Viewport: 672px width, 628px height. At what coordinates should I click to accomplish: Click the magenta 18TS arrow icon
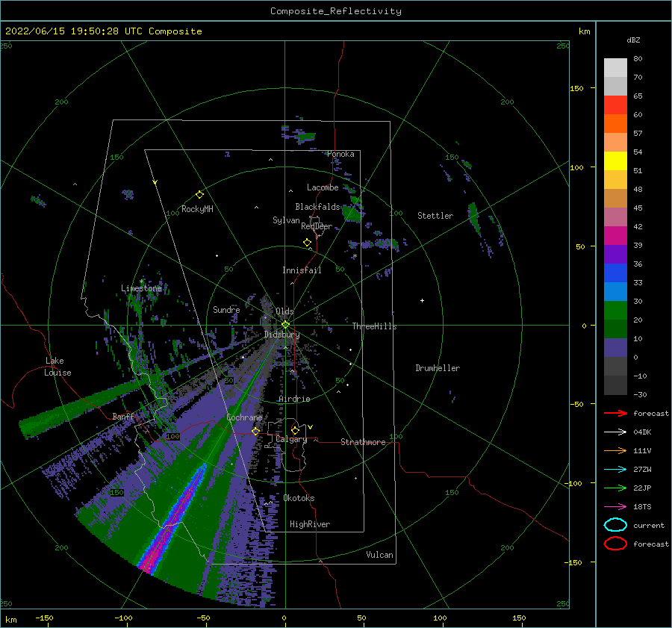[615, 507]
